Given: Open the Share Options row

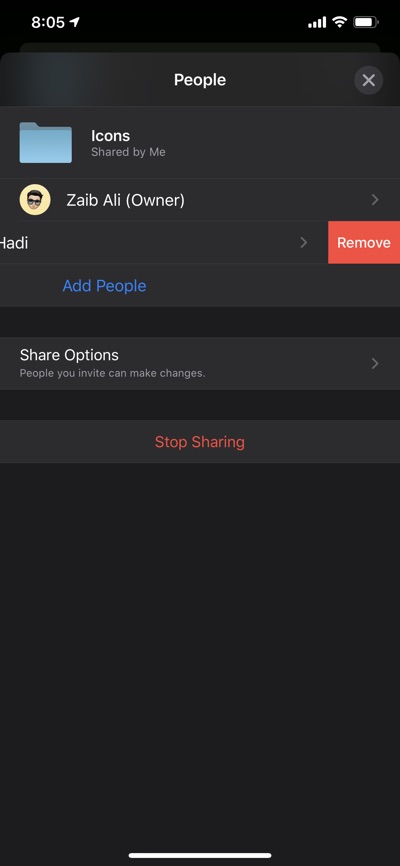Looking at the screenshot, I should (200, 363).
